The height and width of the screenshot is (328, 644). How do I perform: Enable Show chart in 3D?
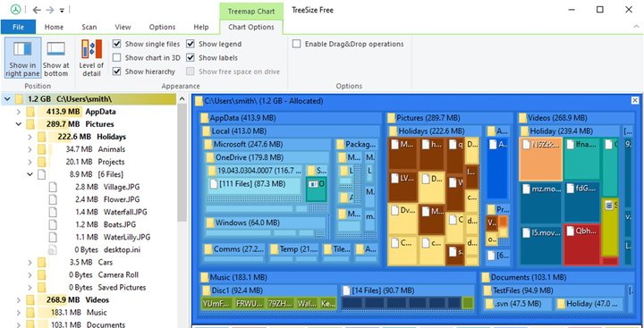[x=117, y=58]
